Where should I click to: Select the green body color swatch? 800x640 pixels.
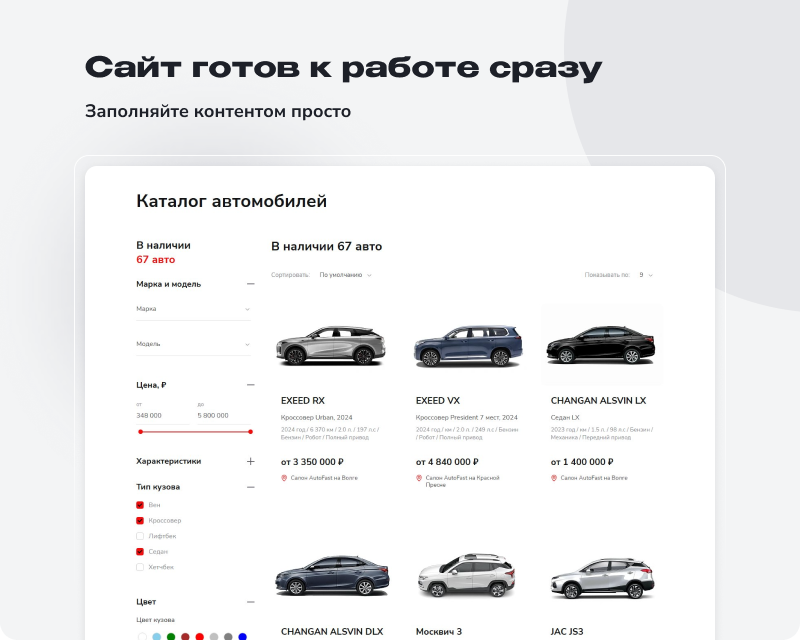[x=171, y=636]
